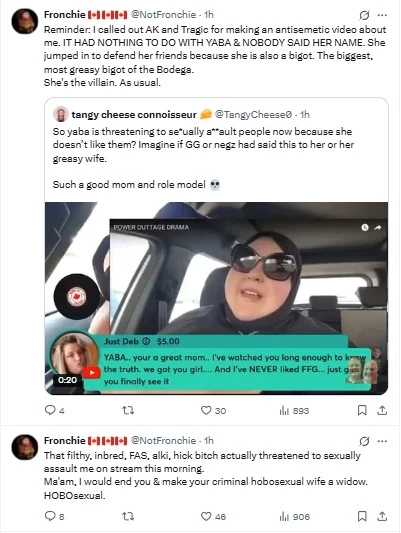Open more options menu on first post
This screenshot has height=533, width=401.
click(x=382, y=15)
